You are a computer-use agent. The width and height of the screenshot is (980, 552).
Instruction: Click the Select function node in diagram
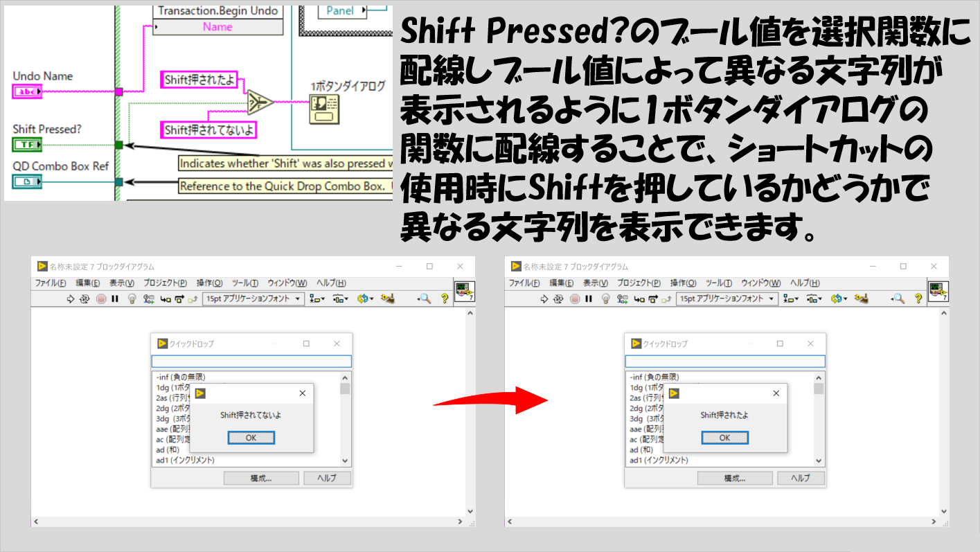260,103
